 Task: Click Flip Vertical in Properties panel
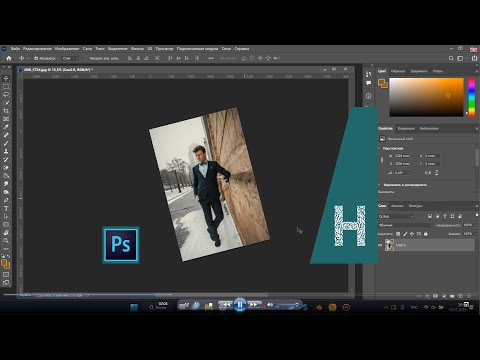[x=436, y=173]
